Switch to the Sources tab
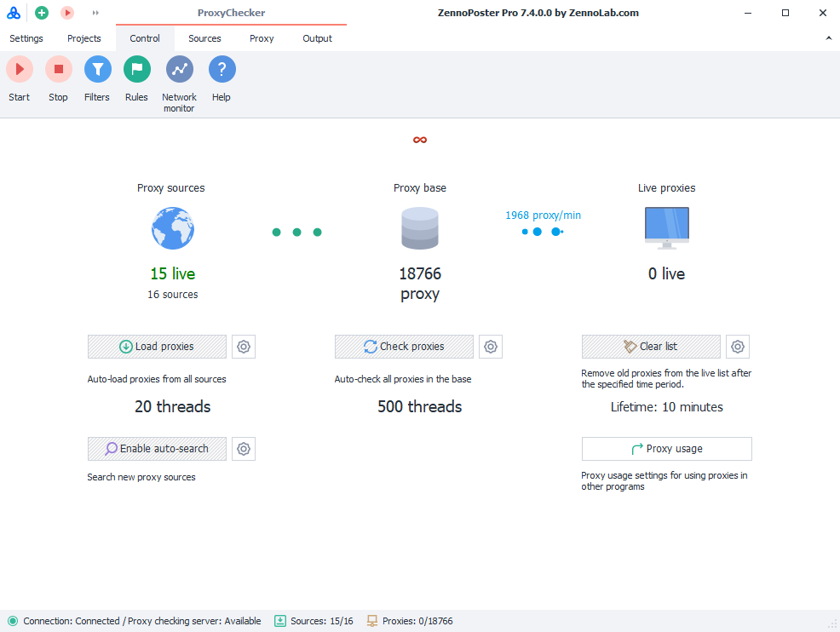The width and height of the screenshot is (840, 632). 204,38
